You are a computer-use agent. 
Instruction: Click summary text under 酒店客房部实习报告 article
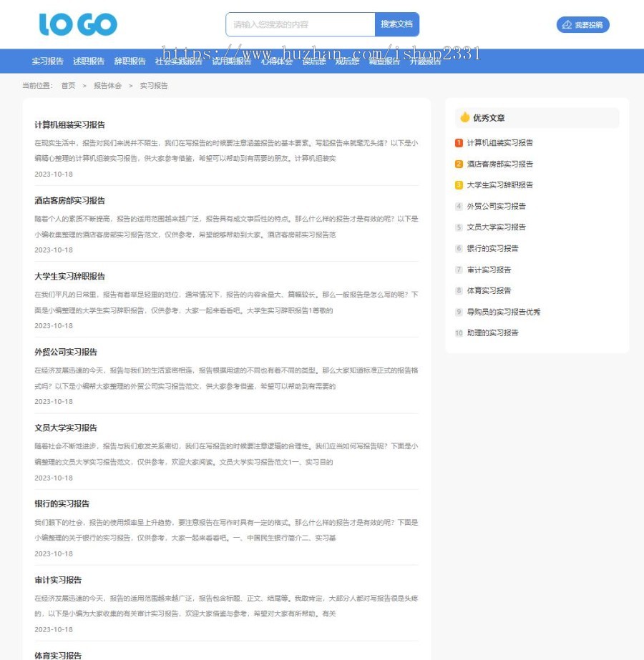226,227
